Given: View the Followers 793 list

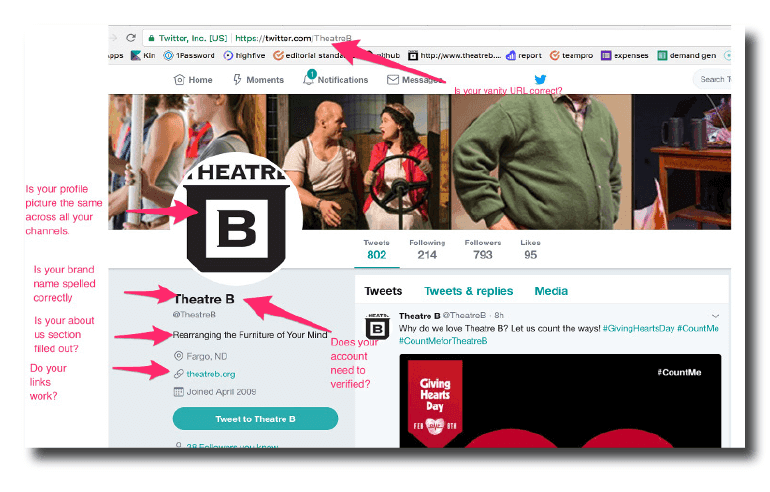Looking at the screenshot, I should pyautogui.click(x=483, y=249).
